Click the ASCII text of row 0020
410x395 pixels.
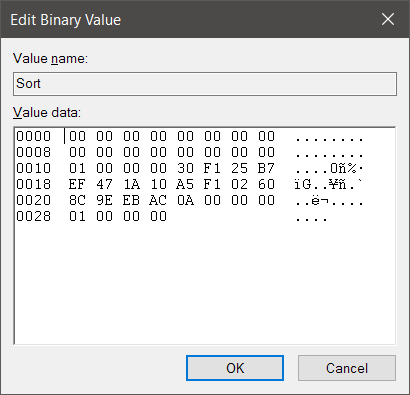pos(329,201)
